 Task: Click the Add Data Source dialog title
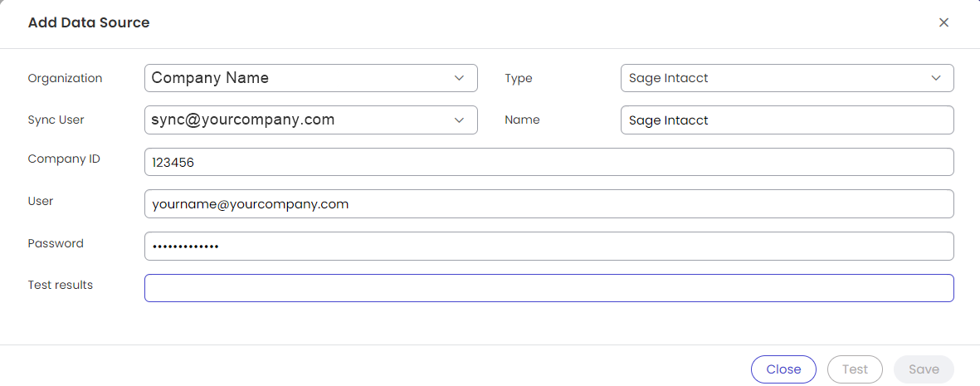point(89,22)
